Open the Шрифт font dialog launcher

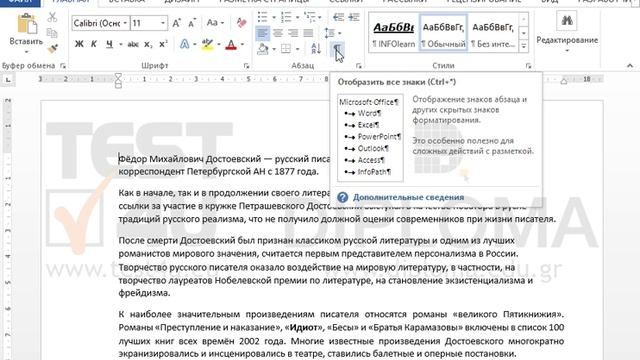point(246,66)
